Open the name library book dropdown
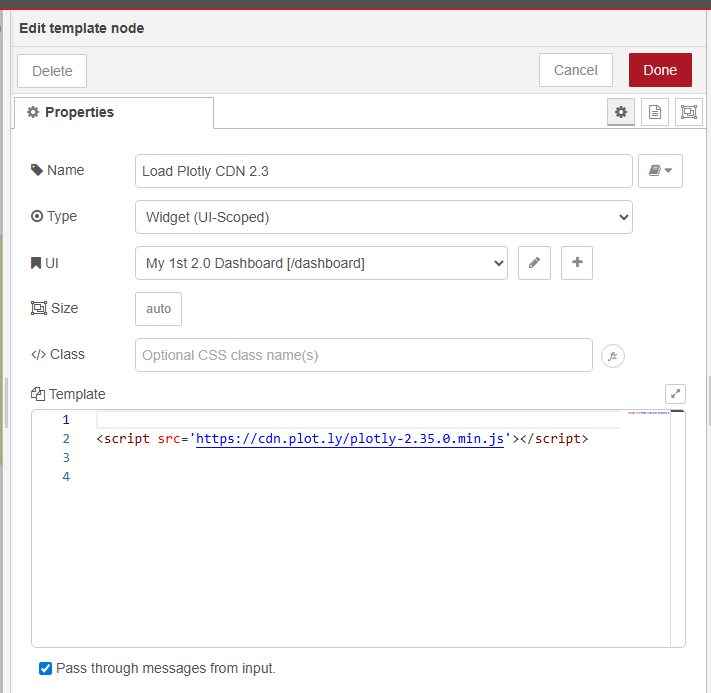 coord(660,171)
